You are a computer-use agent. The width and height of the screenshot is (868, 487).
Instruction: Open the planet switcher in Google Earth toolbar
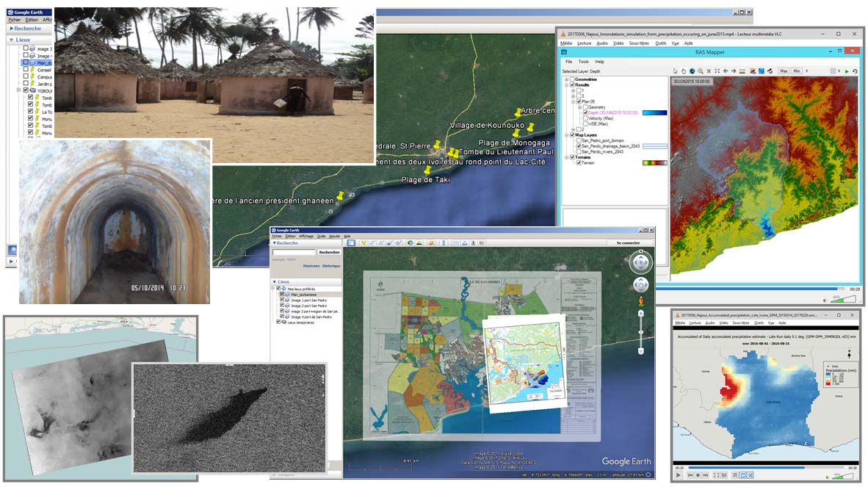click(431, 243)
